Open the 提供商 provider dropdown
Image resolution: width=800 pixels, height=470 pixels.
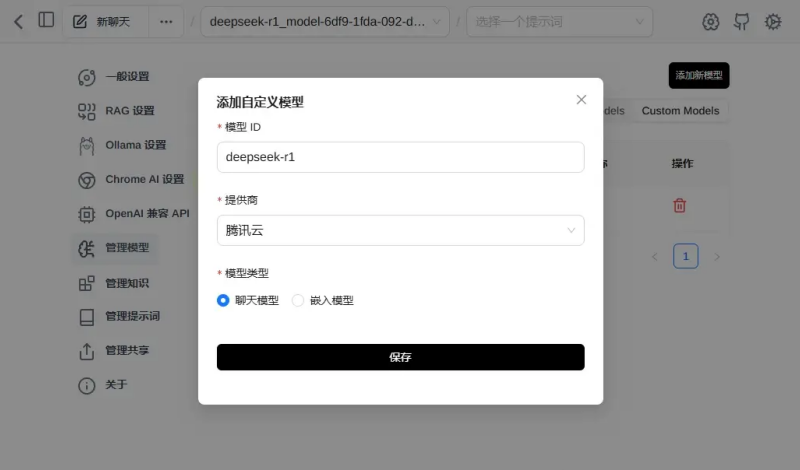(401, 230)
